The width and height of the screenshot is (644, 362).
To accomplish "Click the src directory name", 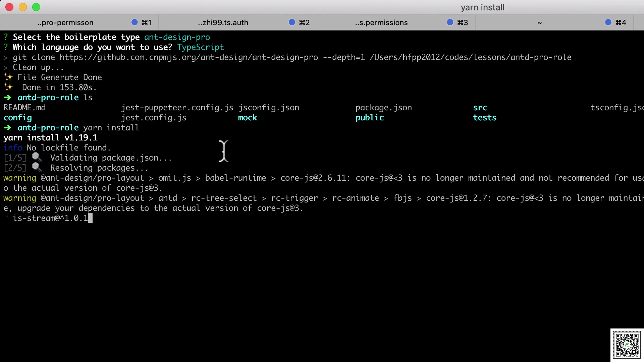I will click(x=480, y=108).
